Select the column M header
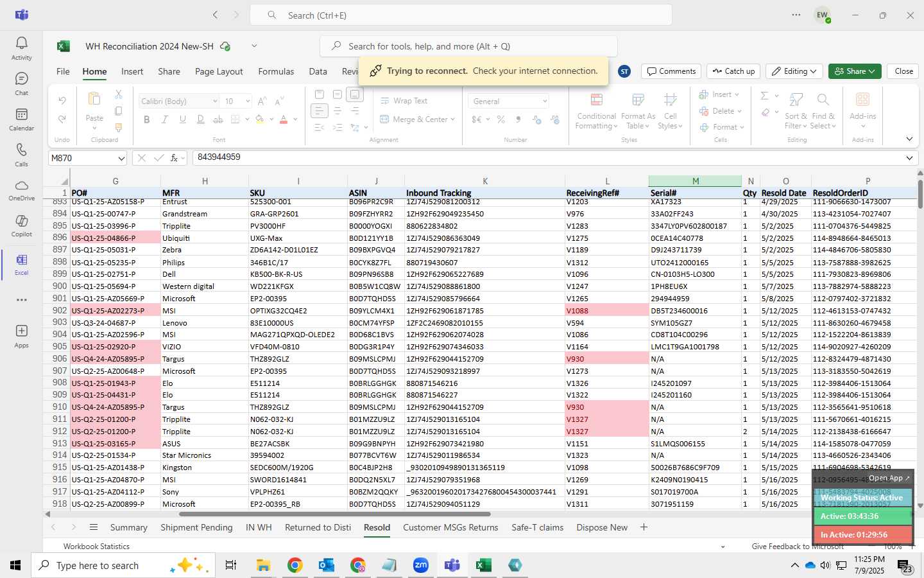Viewport: 924px width, 578px height. click(x=695, y=181)
